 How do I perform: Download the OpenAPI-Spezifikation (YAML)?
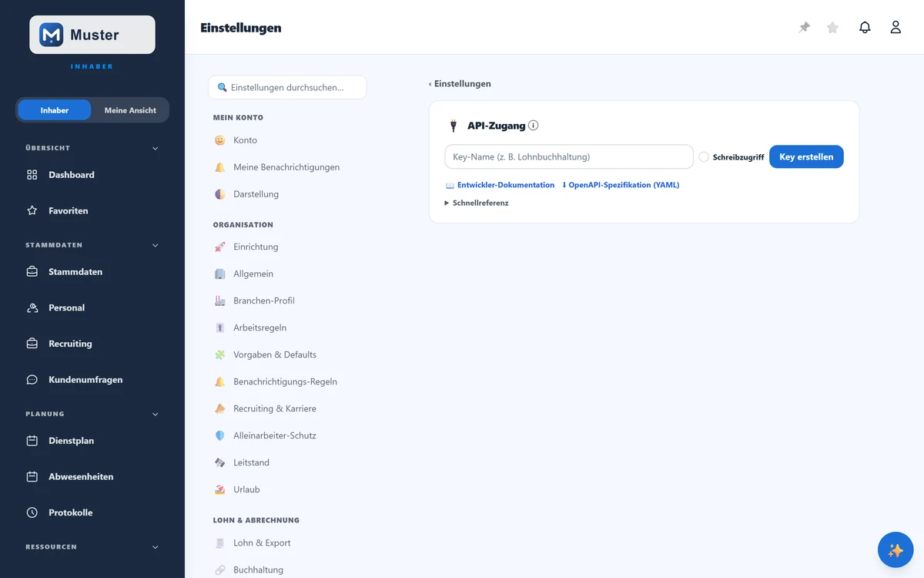point(621,185)
